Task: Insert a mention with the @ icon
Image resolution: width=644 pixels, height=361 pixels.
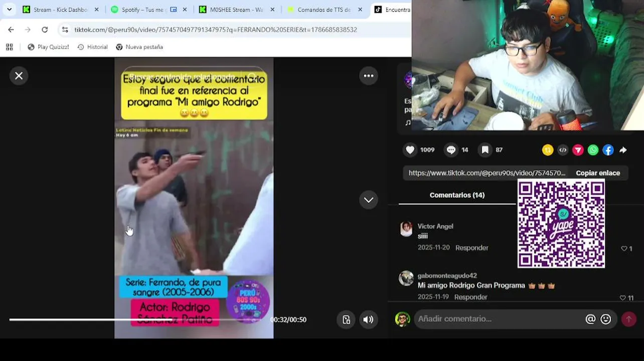Action: 590,319
